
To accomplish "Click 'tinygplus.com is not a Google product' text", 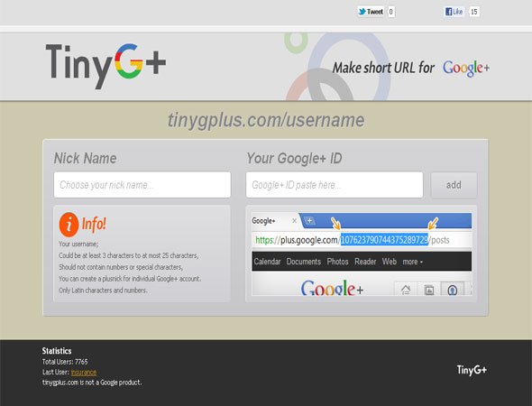I will (x=92, y=383).
